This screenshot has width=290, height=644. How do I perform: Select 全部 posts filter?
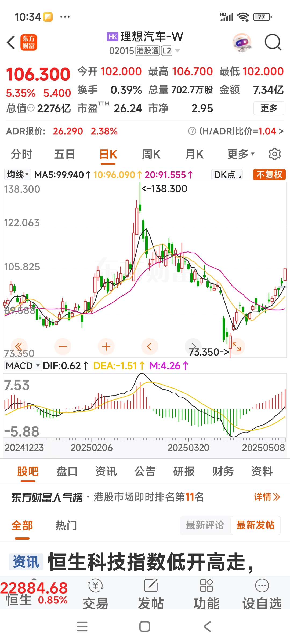coord(22,525)
